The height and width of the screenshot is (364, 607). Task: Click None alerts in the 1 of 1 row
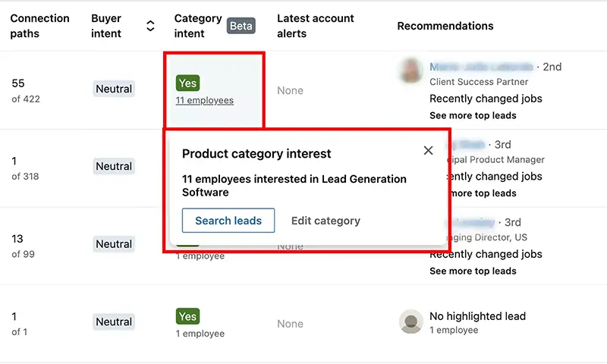click(290, 324)
